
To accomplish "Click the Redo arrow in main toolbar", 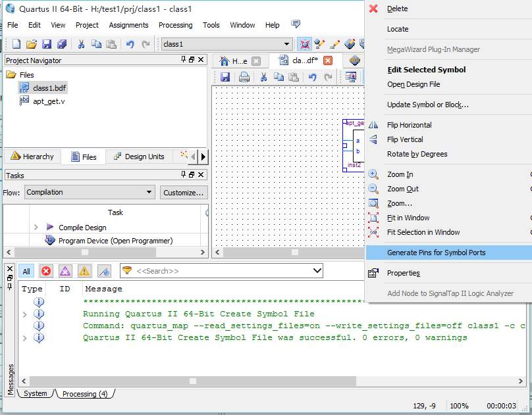I will point(146,44).
